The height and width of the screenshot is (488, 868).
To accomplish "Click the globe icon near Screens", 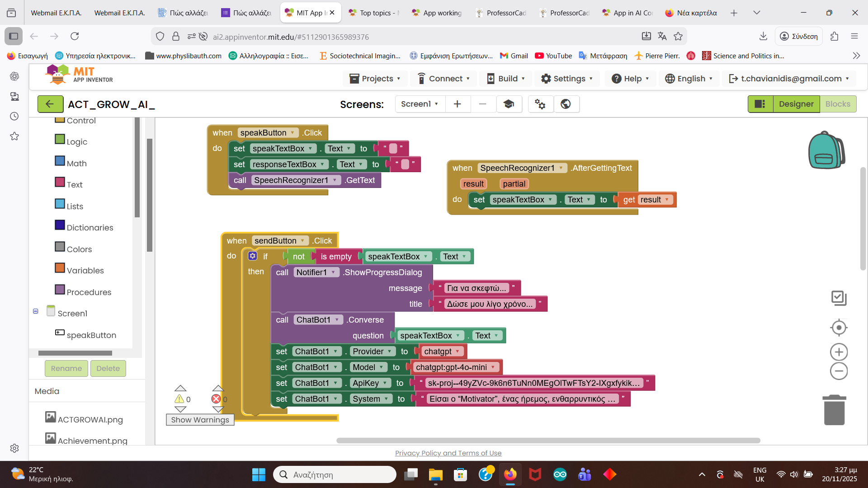I will [x=566, y=104].
